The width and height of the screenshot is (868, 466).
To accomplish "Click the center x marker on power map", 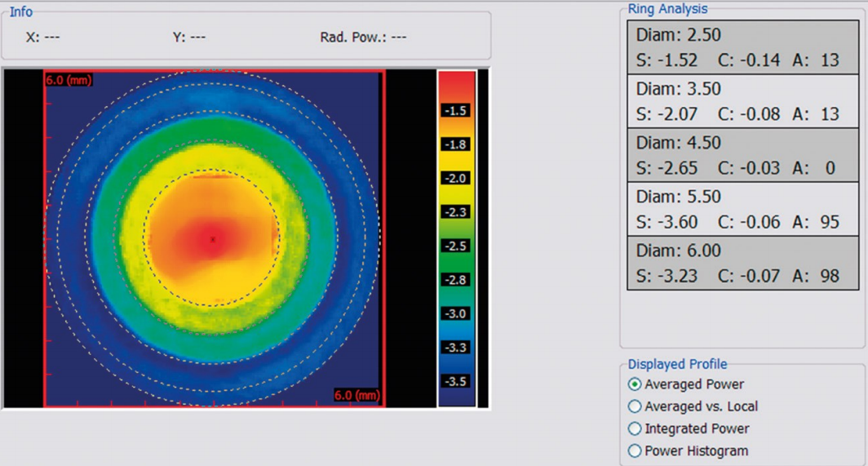I will click(213, 239).
